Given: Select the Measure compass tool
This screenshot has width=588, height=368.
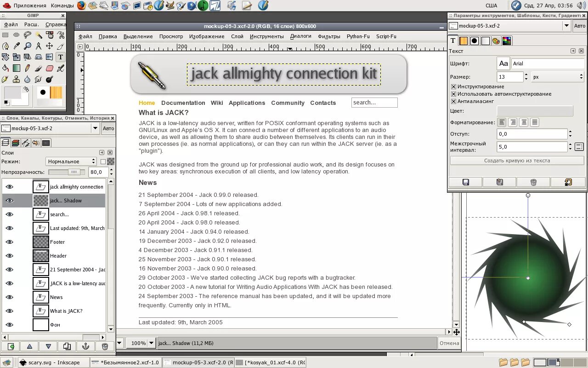Looking at the screenshot, I should 39,46.
